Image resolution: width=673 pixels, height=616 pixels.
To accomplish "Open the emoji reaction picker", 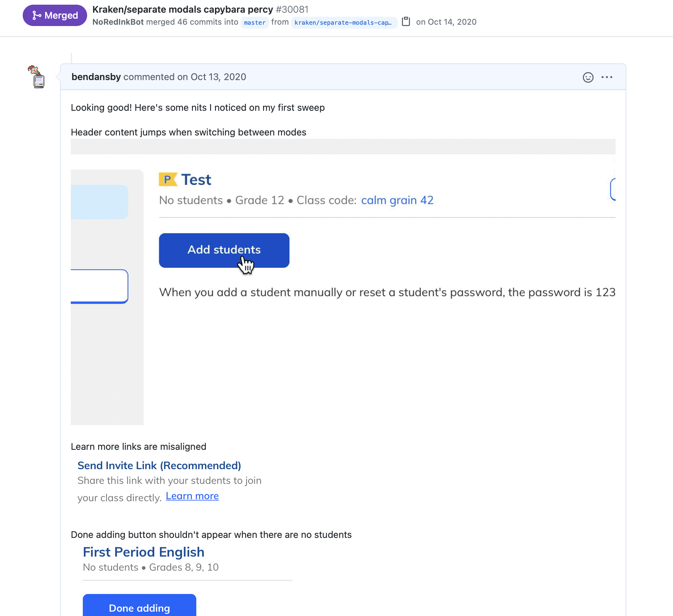I will (x=588, y=77).
